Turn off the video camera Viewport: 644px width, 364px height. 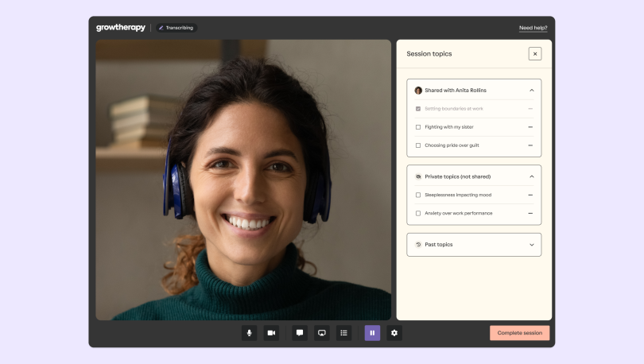[x=271, y=333]
